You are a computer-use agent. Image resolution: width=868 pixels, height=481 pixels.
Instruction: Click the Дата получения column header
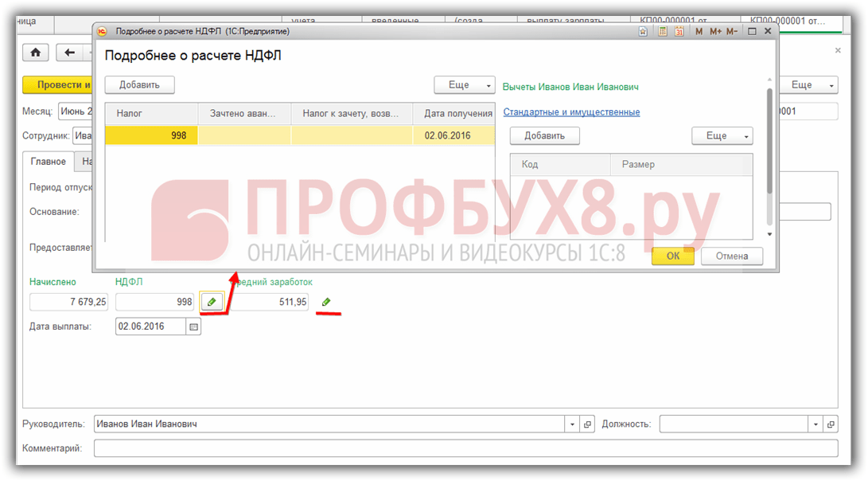click(x=454, y=114)
